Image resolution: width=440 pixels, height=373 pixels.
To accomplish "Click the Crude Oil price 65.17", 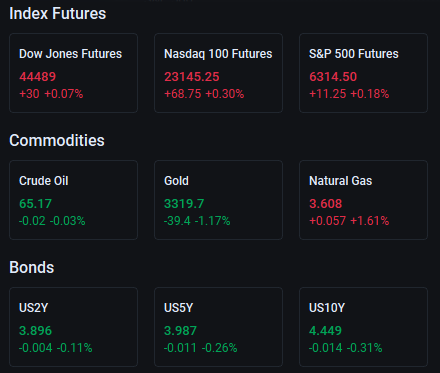I will 35,204.
